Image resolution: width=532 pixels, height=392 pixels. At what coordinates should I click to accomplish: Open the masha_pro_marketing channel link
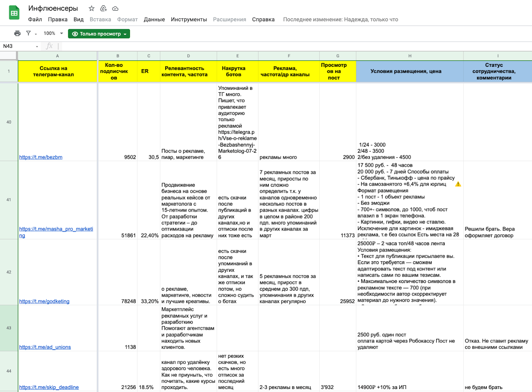pyautogui.click(x=56, y=232)
